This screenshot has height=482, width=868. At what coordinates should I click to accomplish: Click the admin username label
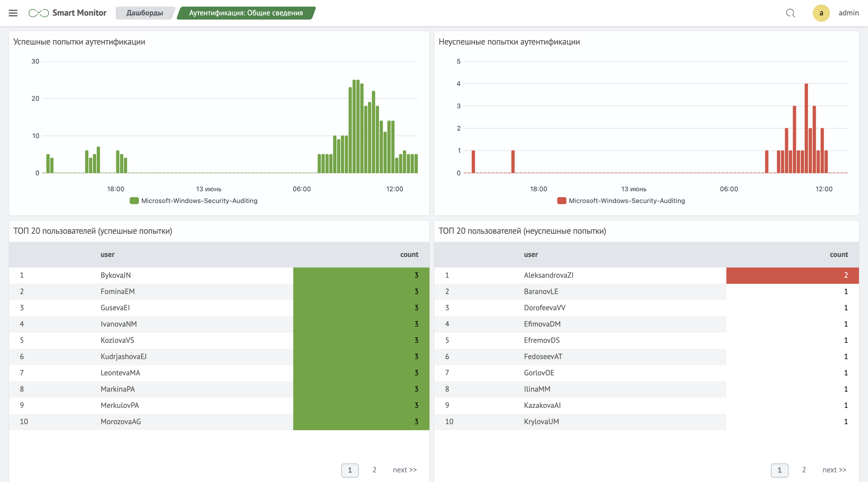pyautogui.click(x=848, y=13)
